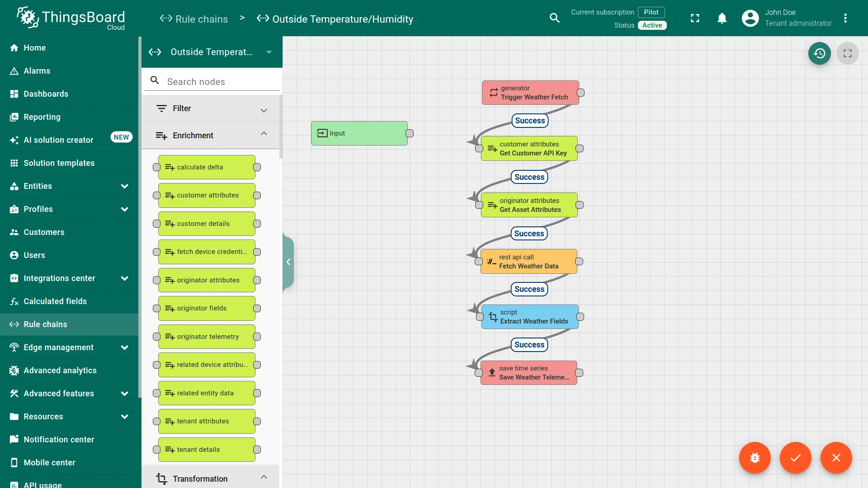Pick the related entity data node
The height and width of the screenshot is (488, 868).
(x=207, y=393)
